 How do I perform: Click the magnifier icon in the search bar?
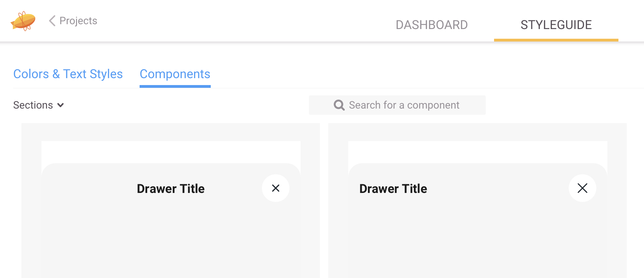point(339,105)
